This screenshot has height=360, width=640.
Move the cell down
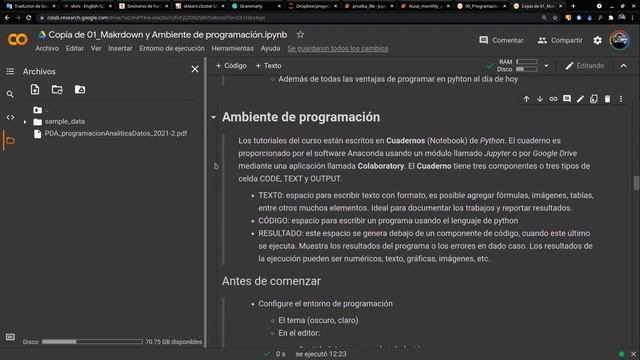coord(540,99)
